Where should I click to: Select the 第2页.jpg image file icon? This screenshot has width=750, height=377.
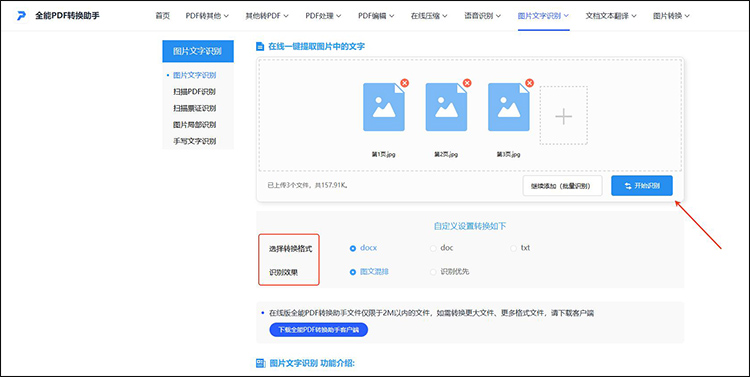(x=446, y=107)
